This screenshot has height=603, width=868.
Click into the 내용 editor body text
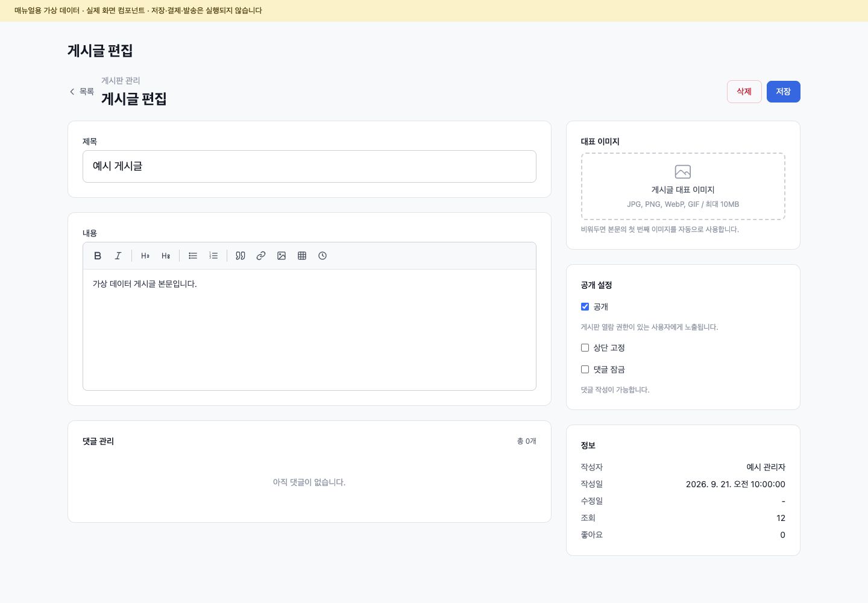click(145, 284)
